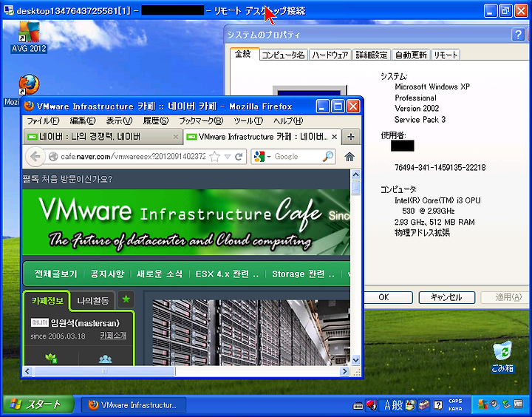This screenshot has height=417, width=532.
Task: Open the 카페소개 link
Action: point(113,336)
